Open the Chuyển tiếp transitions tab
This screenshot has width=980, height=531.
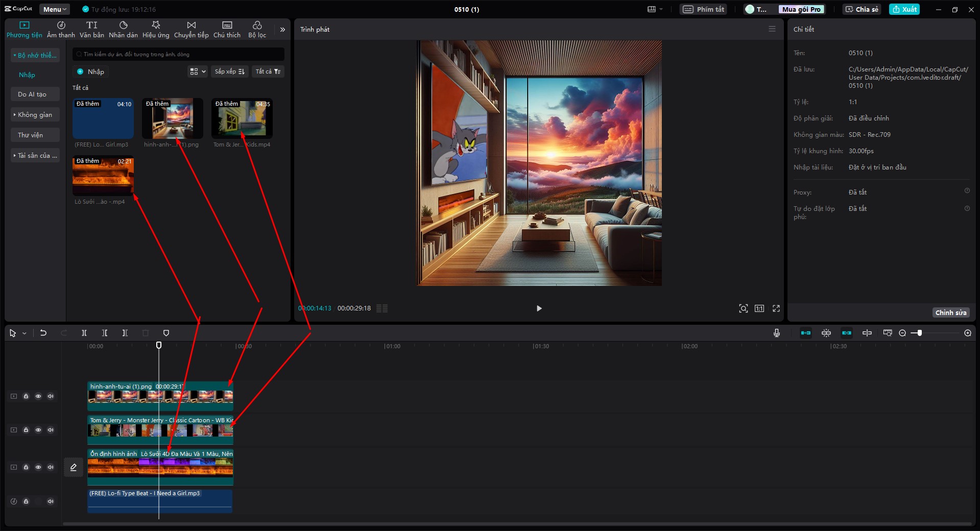pyautogui.click(x=192, y=30)
